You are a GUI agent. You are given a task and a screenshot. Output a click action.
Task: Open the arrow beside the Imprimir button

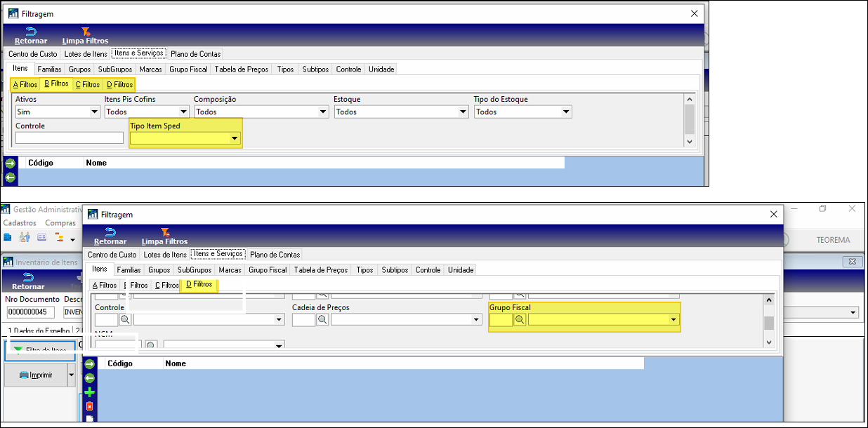[71, 375]
